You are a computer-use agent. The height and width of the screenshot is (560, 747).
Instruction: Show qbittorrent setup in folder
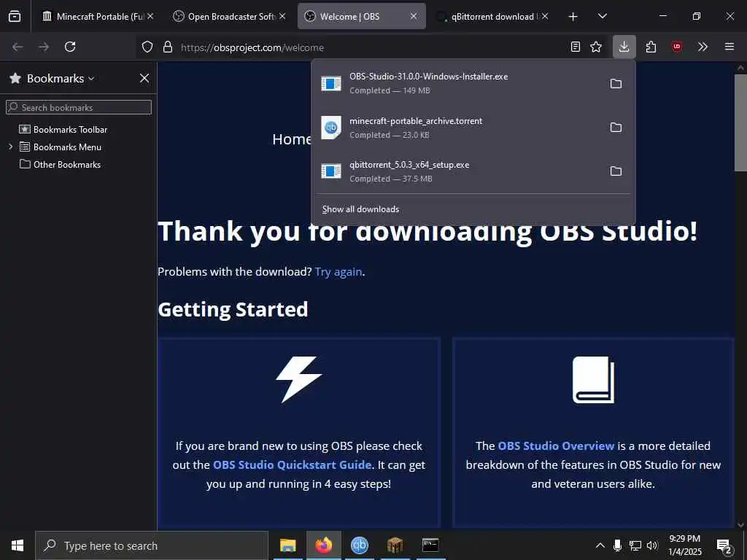click(616, 171)
